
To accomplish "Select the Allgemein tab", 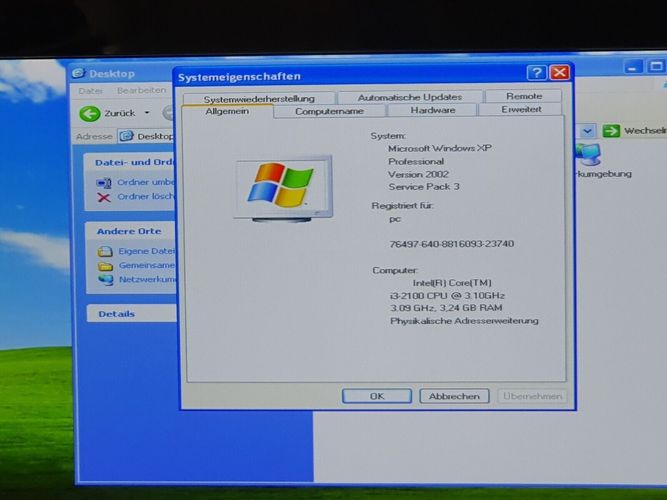I will click(x=227, y=111).
